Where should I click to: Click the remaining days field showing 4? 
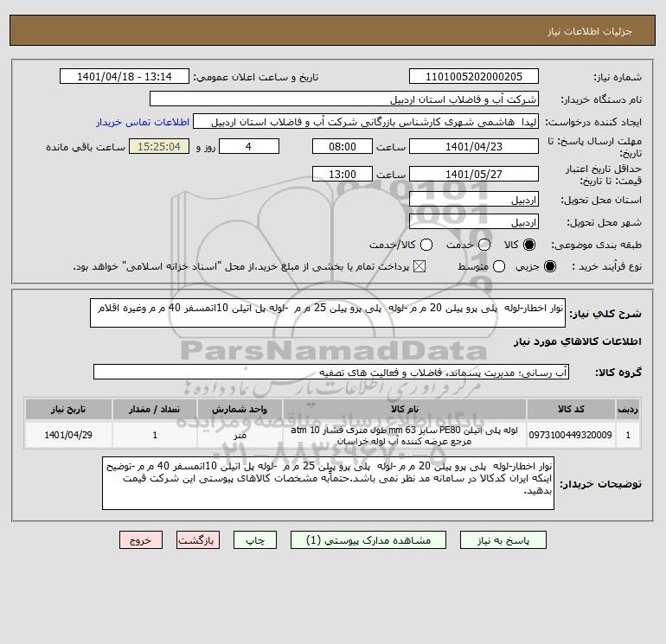coord(249,146)
